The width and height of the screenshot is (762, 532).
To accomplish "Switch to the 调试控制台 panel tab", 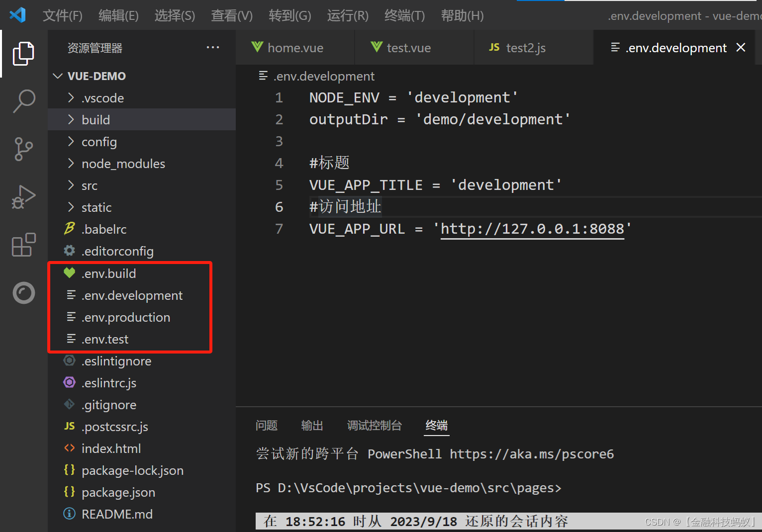I will tap(375, 426).
